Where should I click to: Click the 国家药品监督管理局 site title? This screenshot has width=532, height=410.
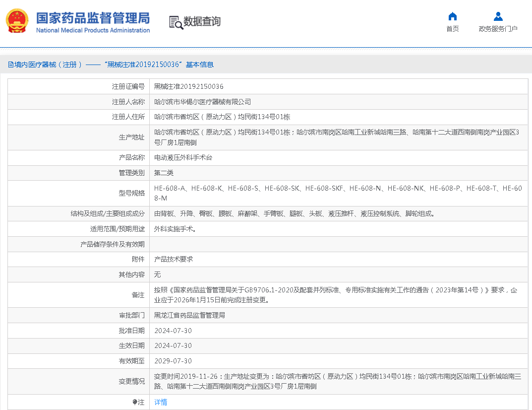[93, 18]
